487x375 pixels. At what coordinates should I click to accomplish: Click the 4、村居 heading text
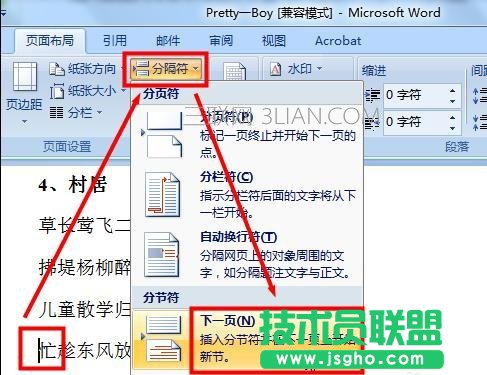point(72,185)
